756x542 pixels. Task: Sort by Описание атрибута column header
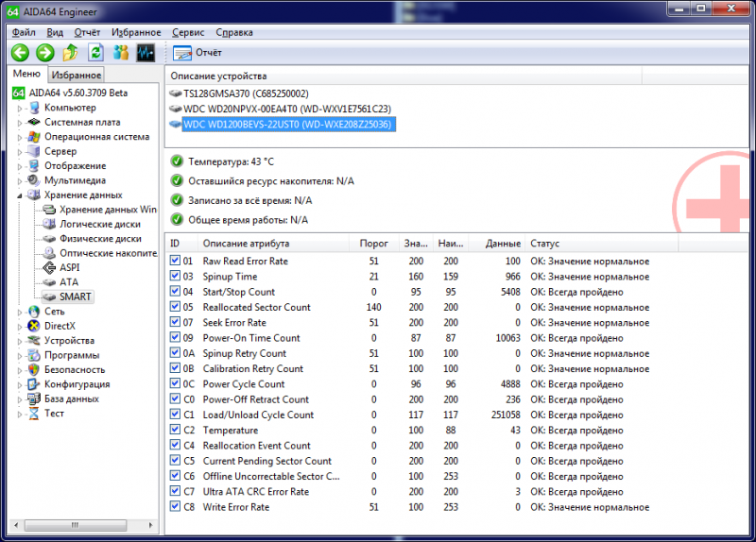click(273, 244)
